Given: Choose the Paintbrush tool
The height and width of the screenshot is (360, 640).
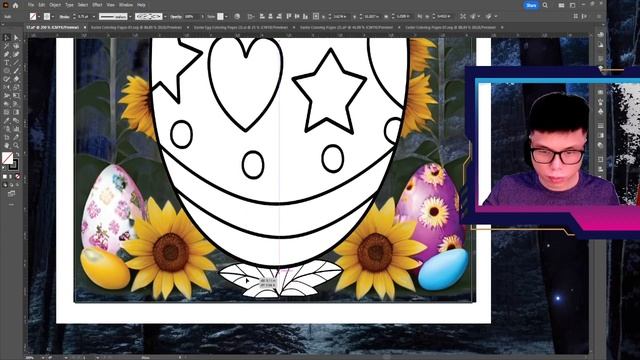Looking at the screenshot, I should (x=16, y=71).
